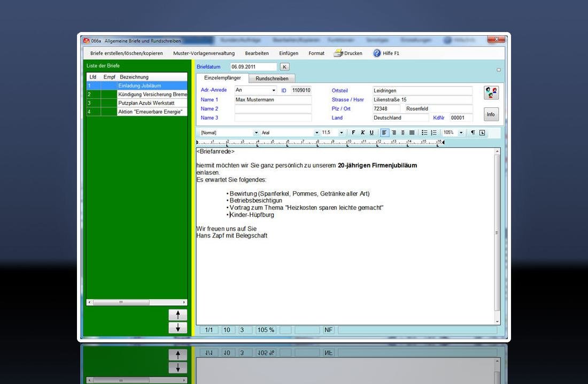Image resolution: width=588 pixels, height=384 pixels.
Task: Click the K calendar button
Action: [284, 67]
